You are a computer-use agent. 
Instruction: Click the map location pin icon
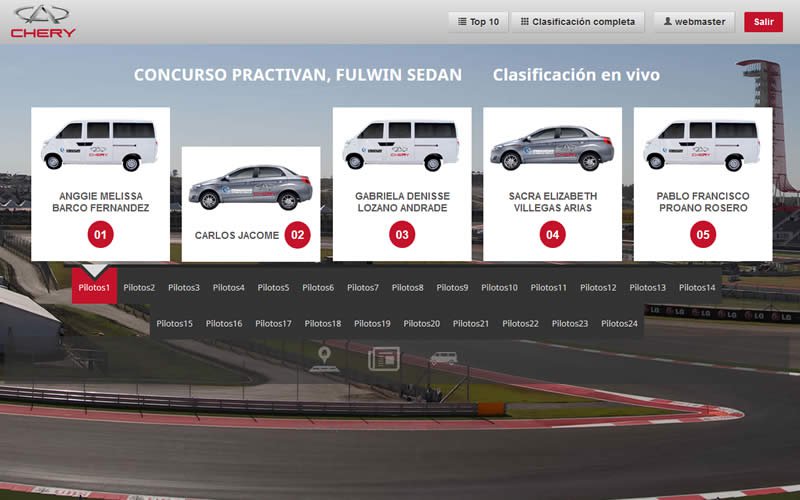[324, 358]
